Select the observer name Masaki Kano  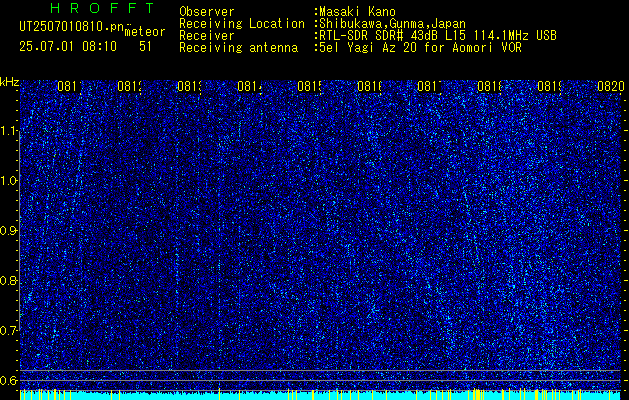pyautogui.click(x=357, y=12)
